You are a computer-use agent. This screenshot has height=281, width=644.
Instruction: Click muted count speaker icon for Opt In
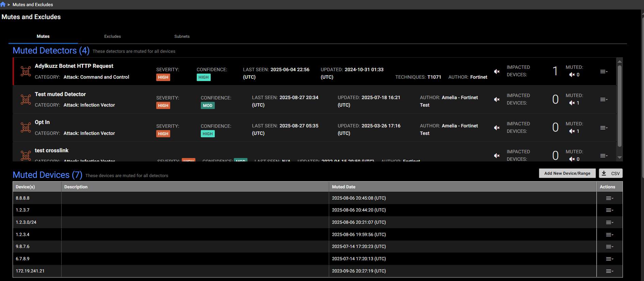572,131
